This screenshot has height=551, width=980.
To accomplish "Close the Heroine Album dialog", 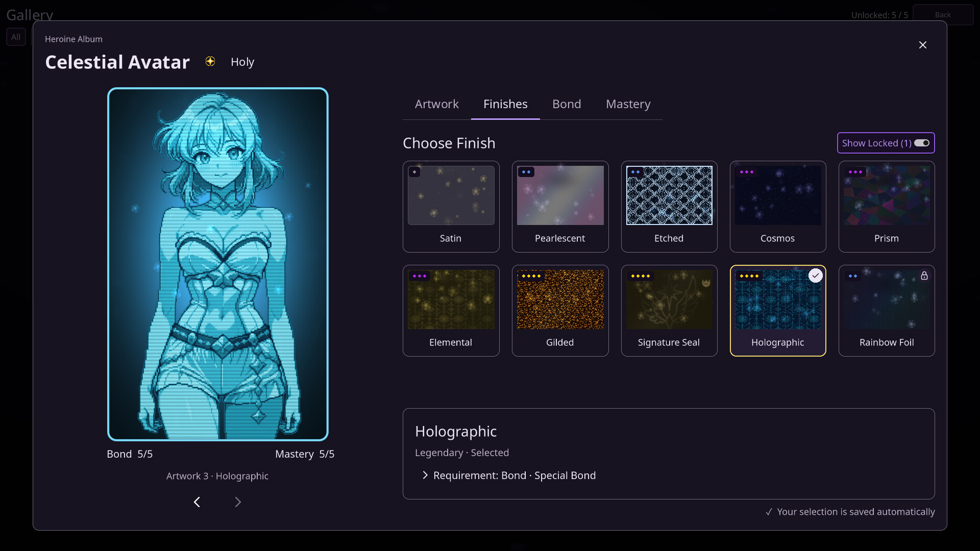I will (922, 45).
